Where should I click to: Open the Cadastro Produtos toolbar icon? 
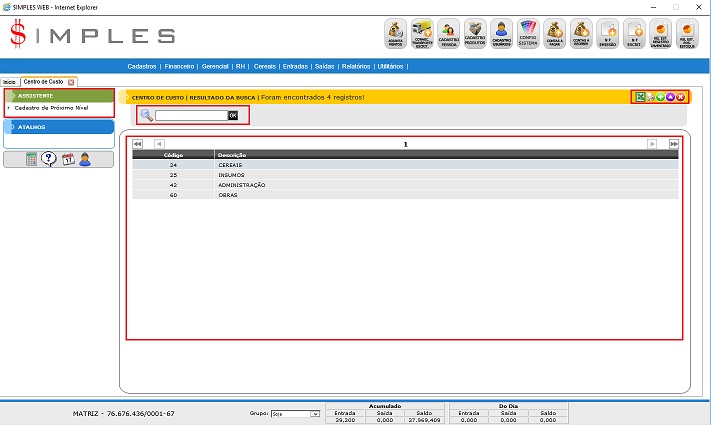476,34
